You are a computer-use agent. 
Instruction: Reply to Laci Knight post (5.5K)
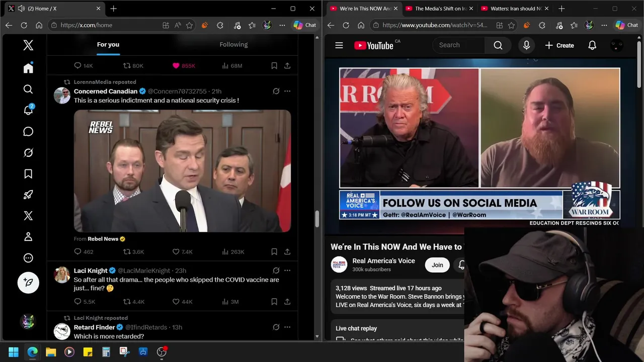pos(84,302)
